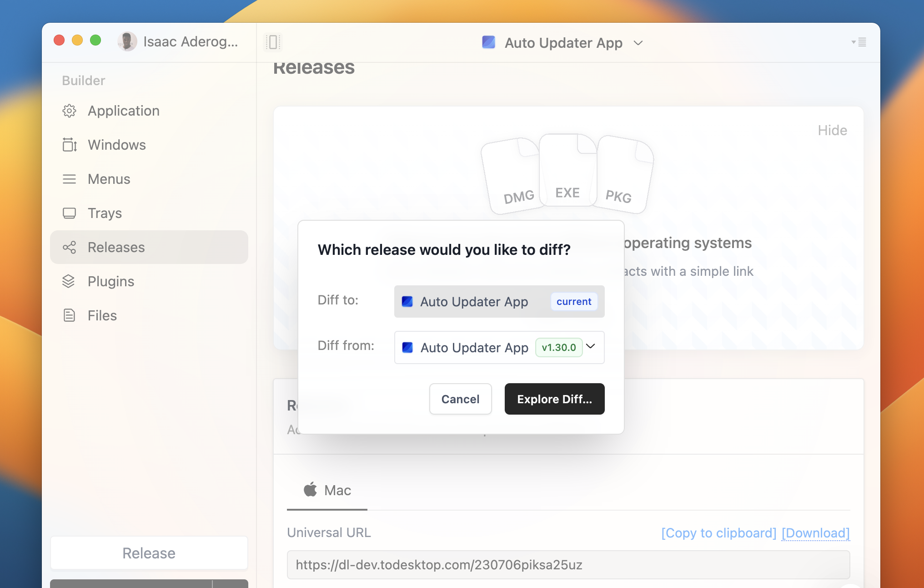This screenshot has height=588, width=924.
Task: Click the sidebar toggle panel icon
Action: (x=273, y=42)
